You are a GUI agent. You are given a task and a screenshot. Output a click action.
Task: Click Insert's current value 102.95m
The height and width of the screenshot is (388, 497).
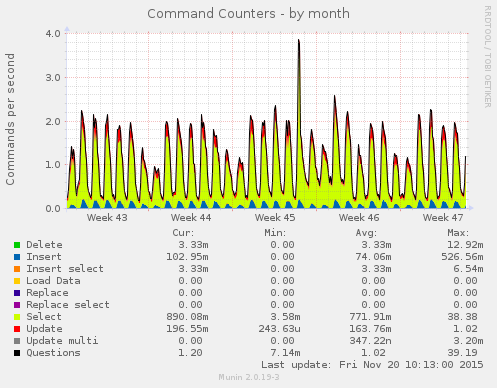[x=187, y=257]
